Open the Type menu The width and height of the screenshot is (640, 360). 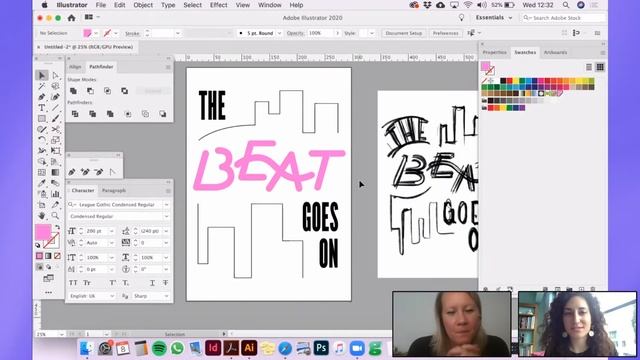[168, 5]
